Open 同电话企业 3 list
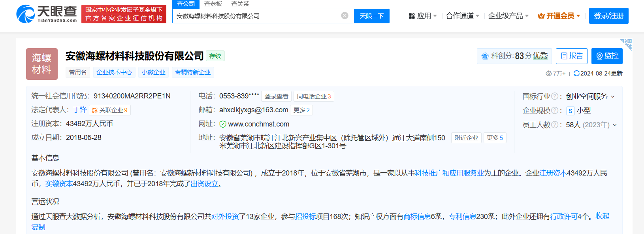 [314, 96]
